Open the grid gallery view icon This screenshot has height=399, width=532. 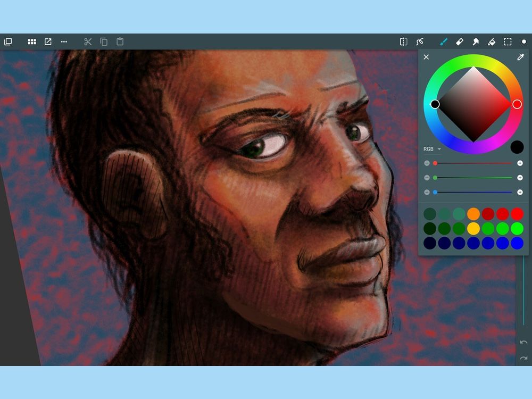(31, 41)
